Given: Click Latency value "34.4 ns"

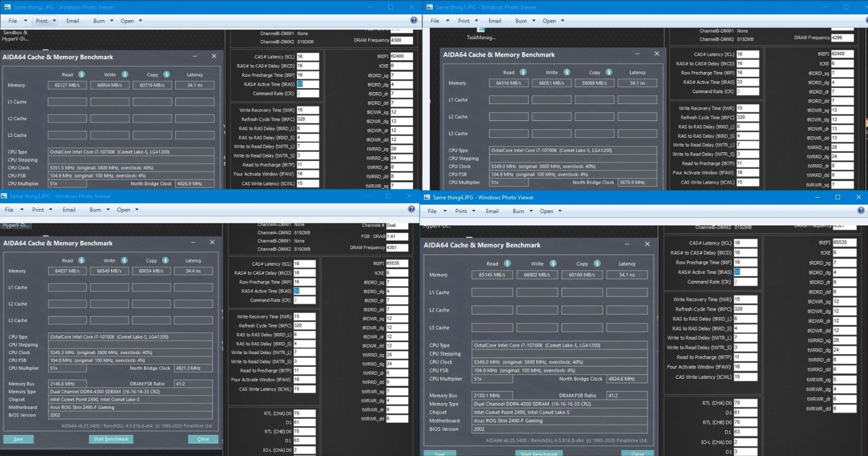Looking at the screenshot, I should (x=193, y=271).
